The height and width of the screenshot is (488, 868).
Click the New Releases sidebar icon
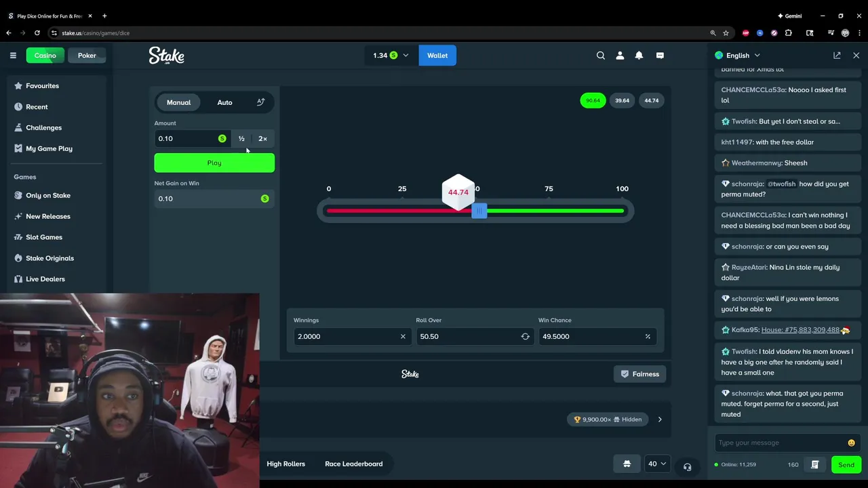click(18, 216)
